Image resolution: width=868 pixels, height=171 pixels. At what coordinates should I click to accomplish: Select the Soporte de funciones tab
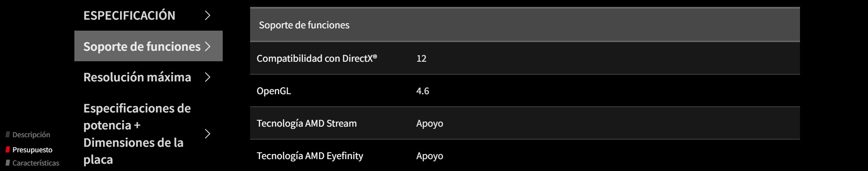(148, 46)
